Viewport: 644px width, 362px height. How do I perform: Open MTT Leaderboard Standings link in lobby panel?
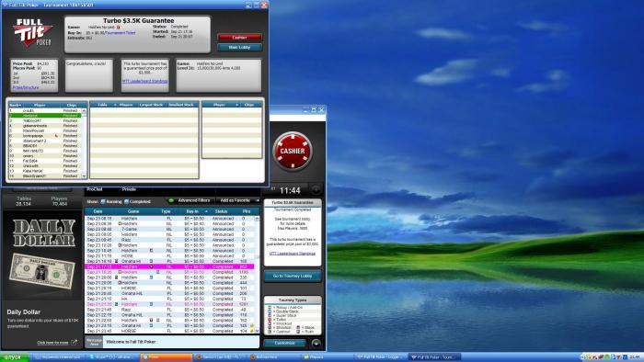click(293, 254)
